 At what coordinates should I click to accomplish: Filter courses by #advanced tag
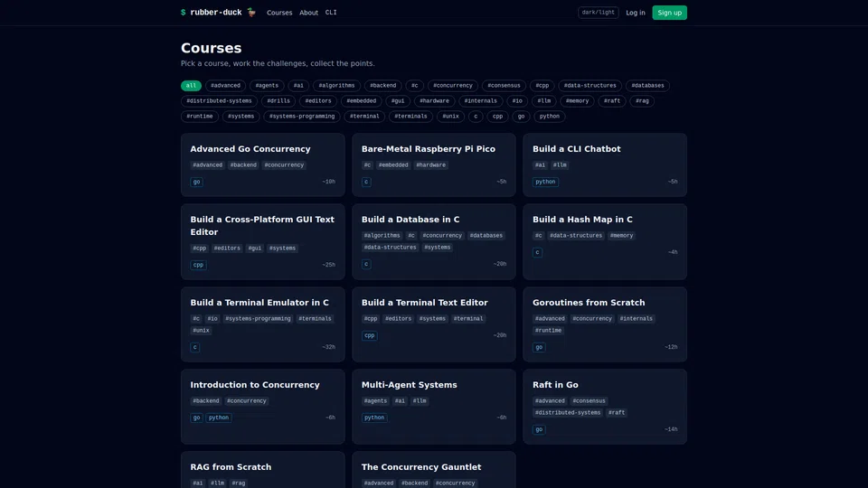[x=225, y=86]
